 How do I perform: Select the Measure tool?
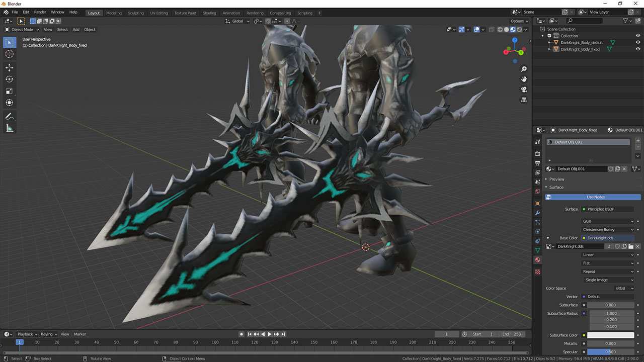[x=9, y=128]
